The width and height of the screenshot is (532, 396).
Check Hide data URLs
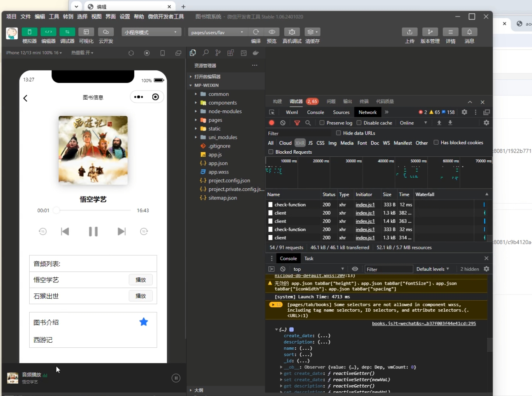(338, 133)
